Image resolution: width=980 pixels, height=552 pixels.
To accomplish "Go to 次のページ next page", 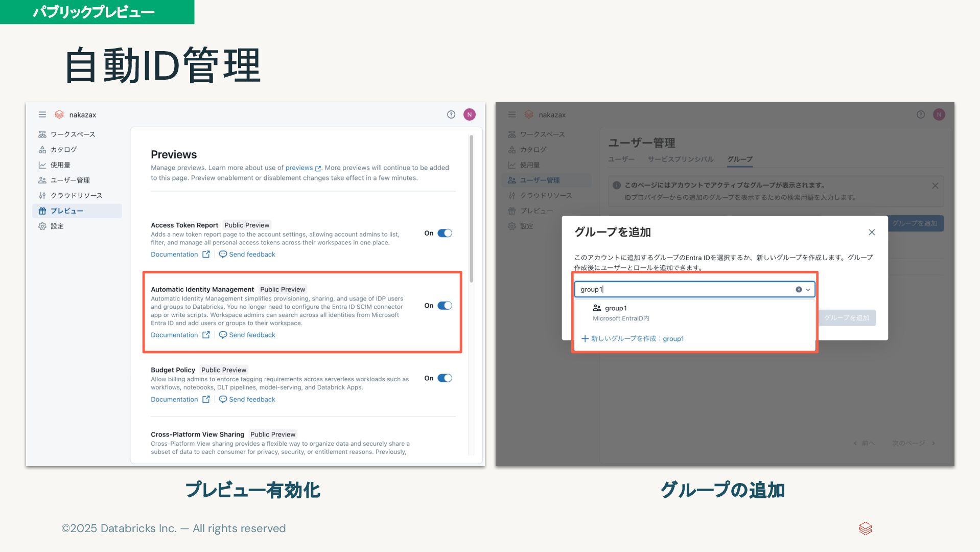I will (x=914, y=443).
